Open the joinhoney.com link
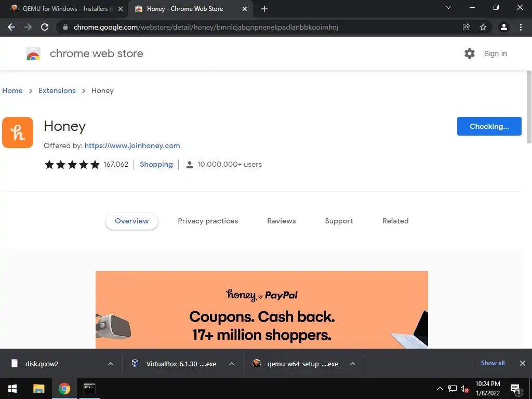532x399 pixels. tap(132, 145)
